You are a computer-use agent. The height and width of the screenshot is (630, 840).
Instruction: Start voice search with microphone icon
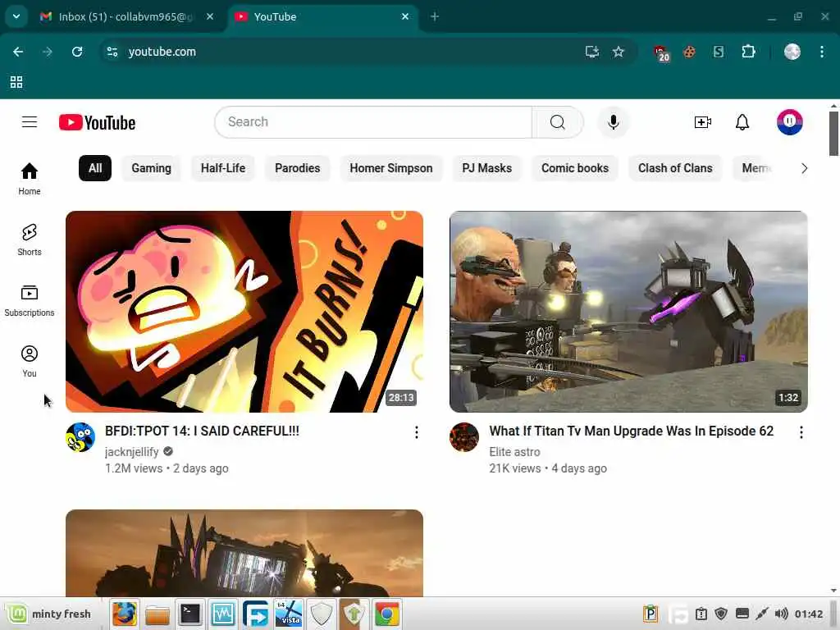point(614,122)
